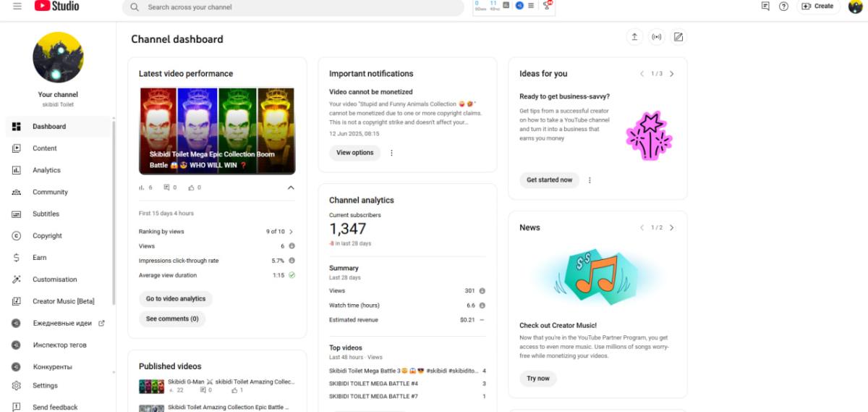
Task: Open the Skibidi Toilet Mega Epic video thumbnail
Action: point(217,131)
